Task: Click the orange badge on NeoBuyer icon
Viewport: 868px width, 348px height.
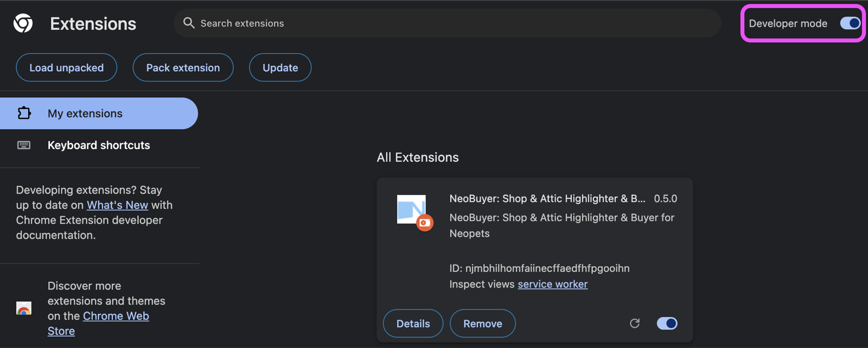Action: pos(425,223)
